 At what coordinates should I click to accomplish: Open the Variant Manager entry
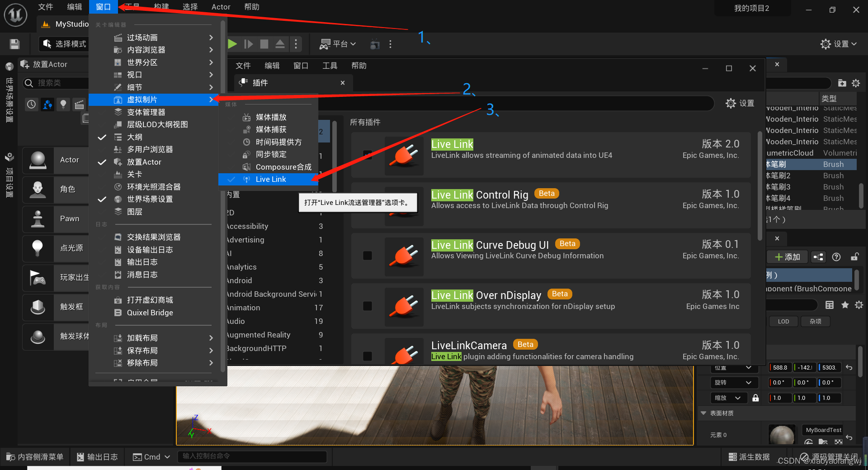(x=154, y=112)
